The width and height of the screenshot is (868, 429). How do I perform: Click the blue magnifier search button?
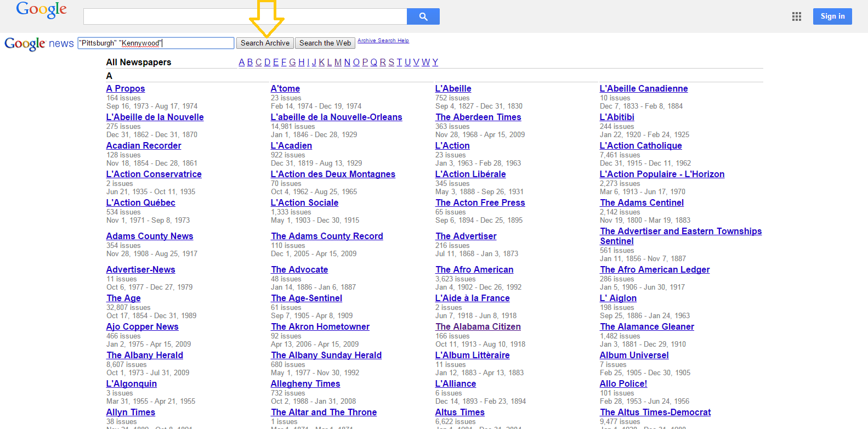[x=423, y=16]
